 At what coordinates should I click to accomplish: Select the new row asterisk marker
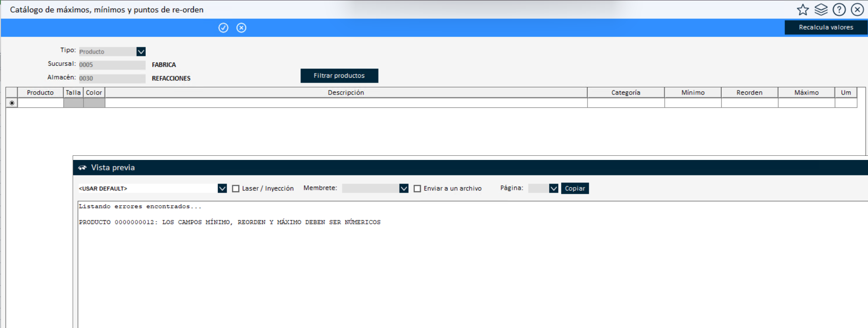click(12, 103)
